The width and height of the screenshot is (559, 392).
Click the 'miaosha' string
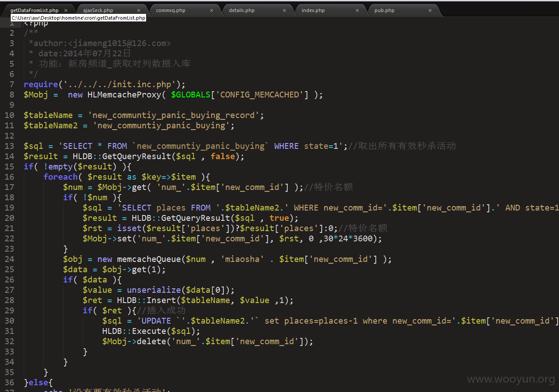[x=242, y=259]
